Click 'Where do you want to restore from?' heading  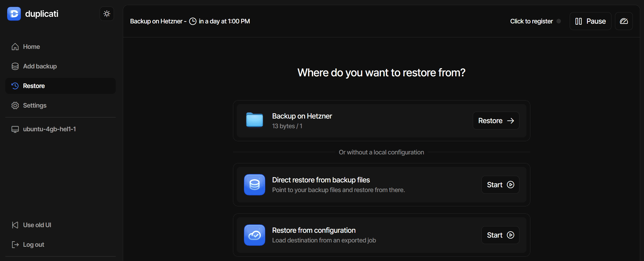[x=381, y=73]
